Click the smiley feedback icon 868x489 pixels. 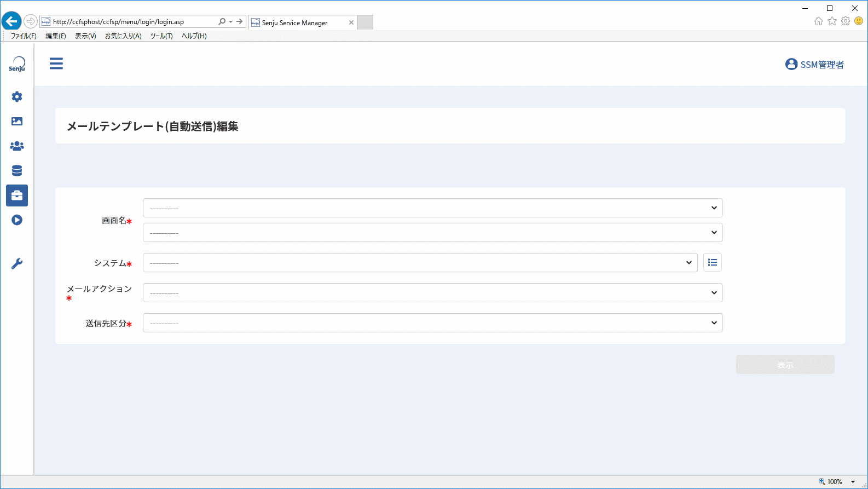pyautogui.click(x=859, y=21)
